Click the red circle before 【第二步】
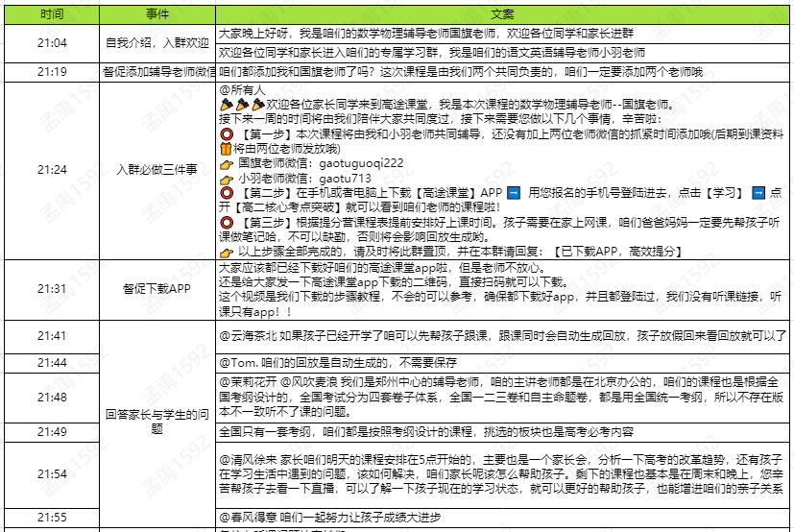The image size is (794, 532). [x=227, y=194]
